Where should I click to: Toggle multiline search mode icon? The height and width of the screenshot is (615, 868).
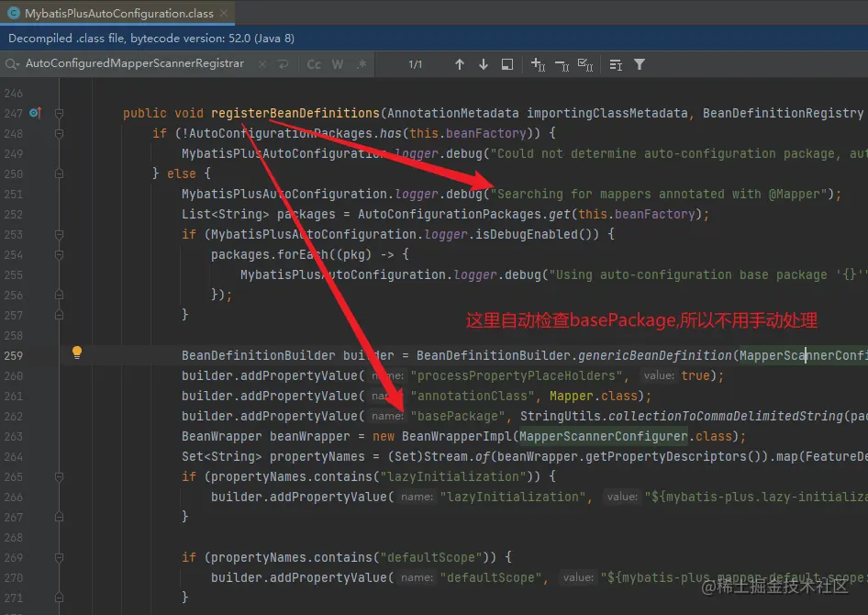pyautogui.click(x=616, y=65)
